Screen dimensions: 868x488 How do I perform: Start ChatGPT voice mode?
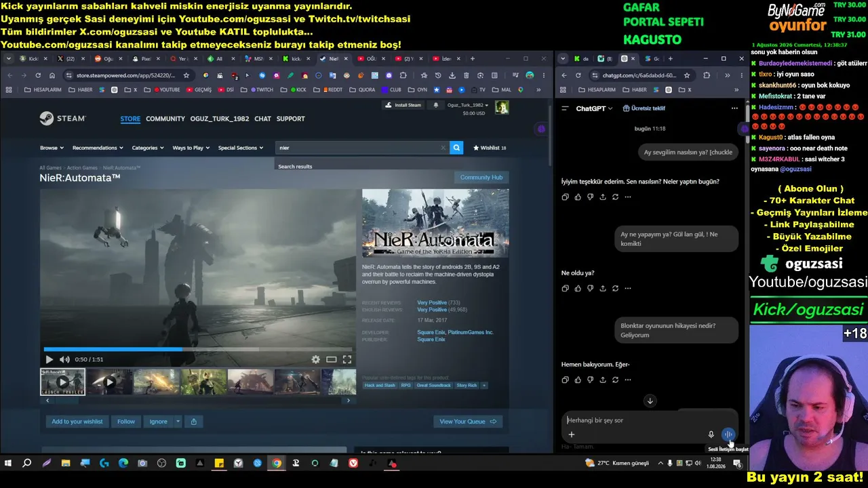[x=728, y=434]
